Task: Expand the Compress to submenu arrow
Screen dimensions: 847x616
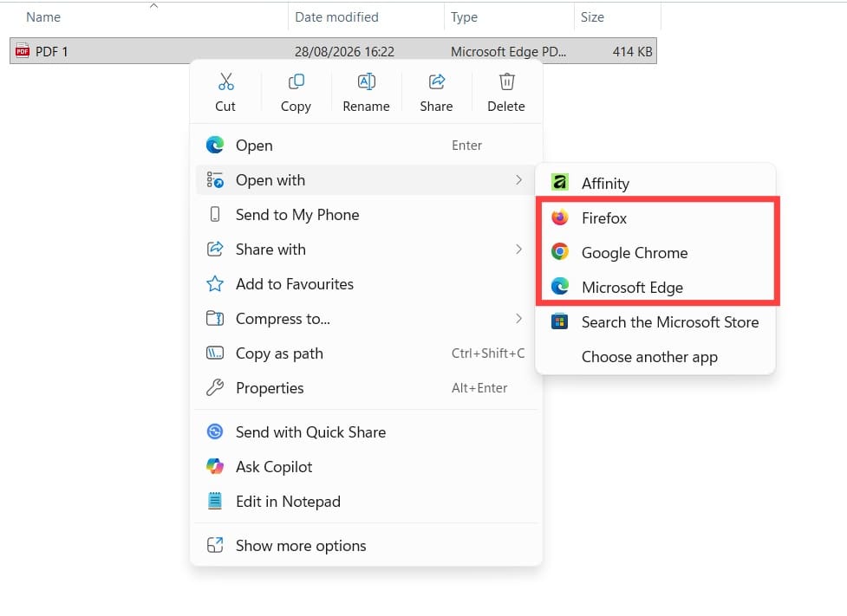Action: (x=518, y=319)
